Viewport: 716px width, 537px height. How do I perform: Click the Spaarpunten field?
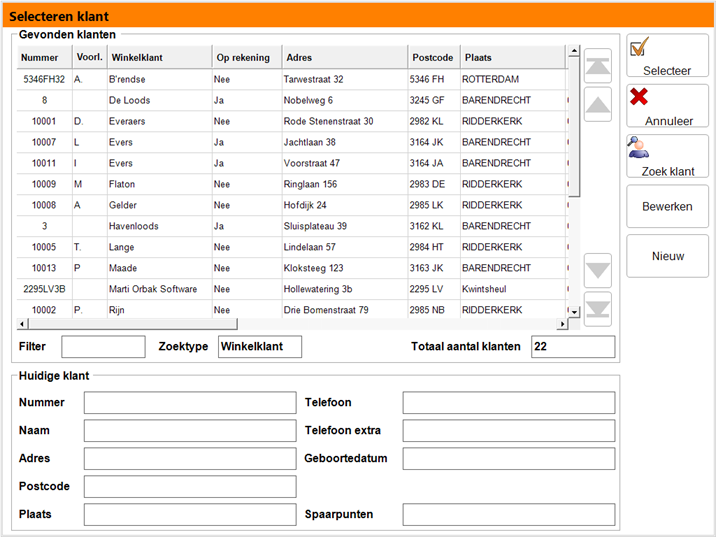tap(509, 514)
